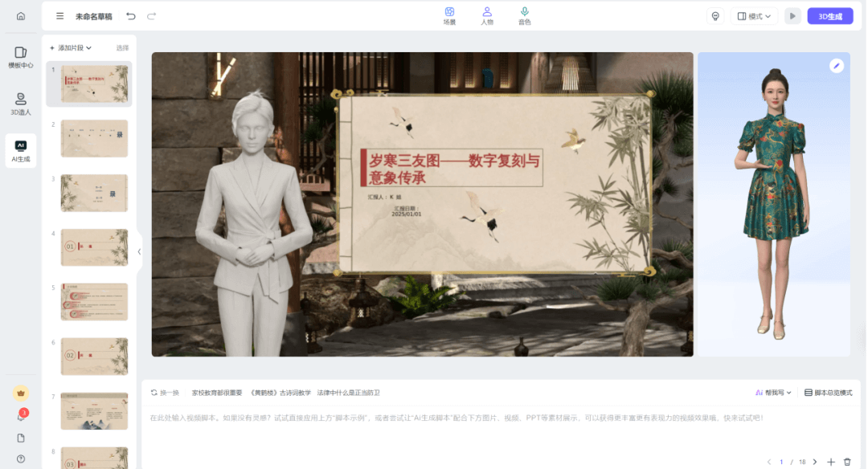Image resolution: width=868 pixels, height=469 pixels.
Task: Click the avatar in green qipao dress preview
Action: 772,205
